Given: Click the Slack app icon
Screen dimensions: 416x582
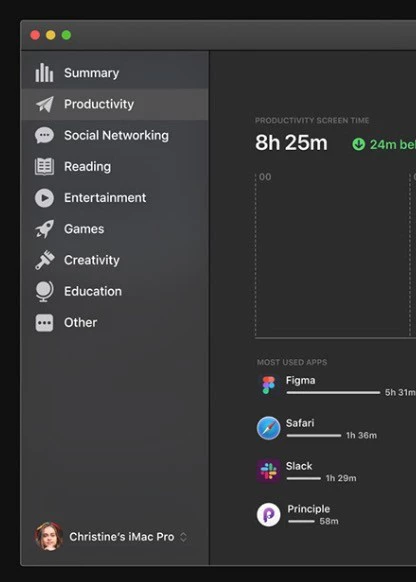Looking at the screenshot, I should 268,471.
